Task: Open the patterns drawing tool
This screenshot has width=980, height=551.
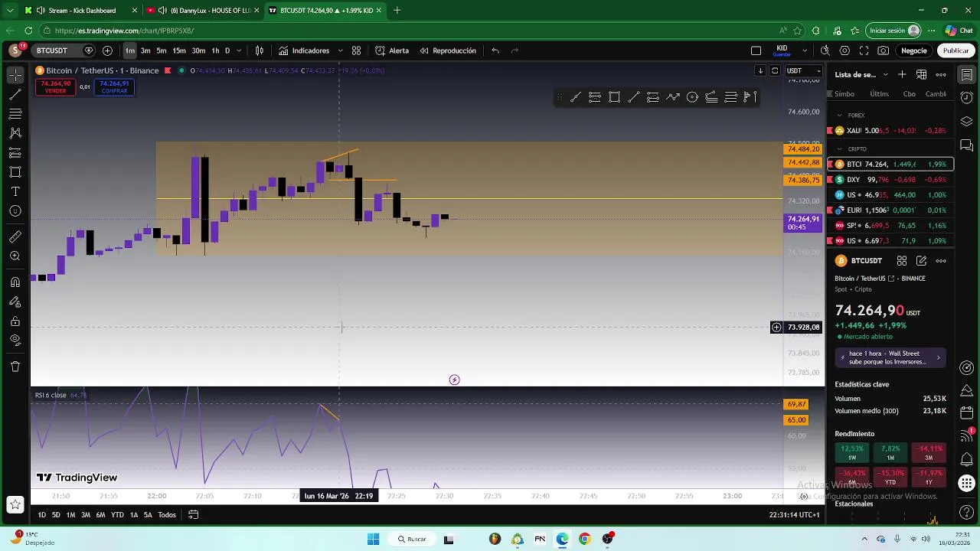Action: [x=15, y=133]
